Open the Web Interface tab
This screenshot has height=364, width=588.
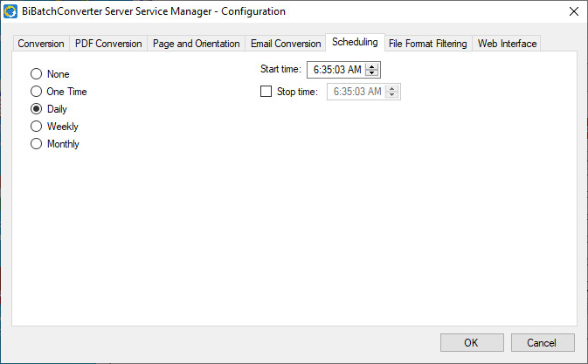click(507, 44)
